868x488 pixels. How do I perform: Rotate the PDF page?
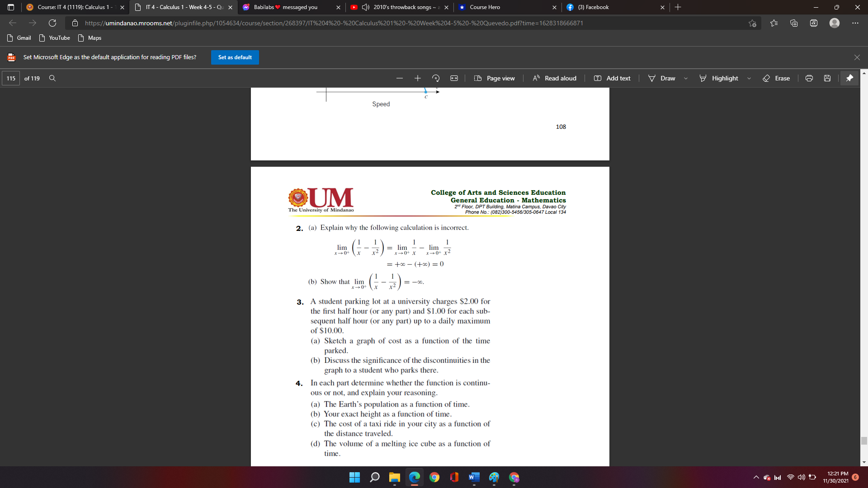point(436,78)
